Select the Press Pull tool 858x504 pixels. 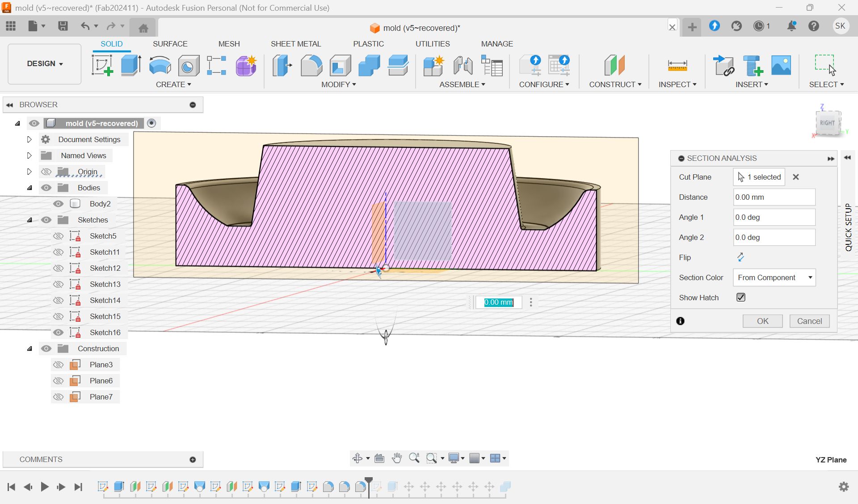tap(282, 65)
